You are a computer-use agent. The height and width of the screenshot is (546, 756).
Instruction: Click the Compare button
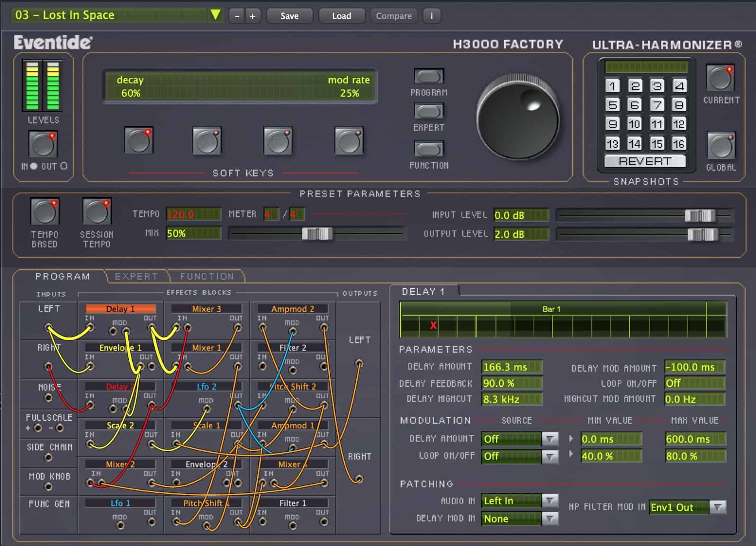click(394, 16)
